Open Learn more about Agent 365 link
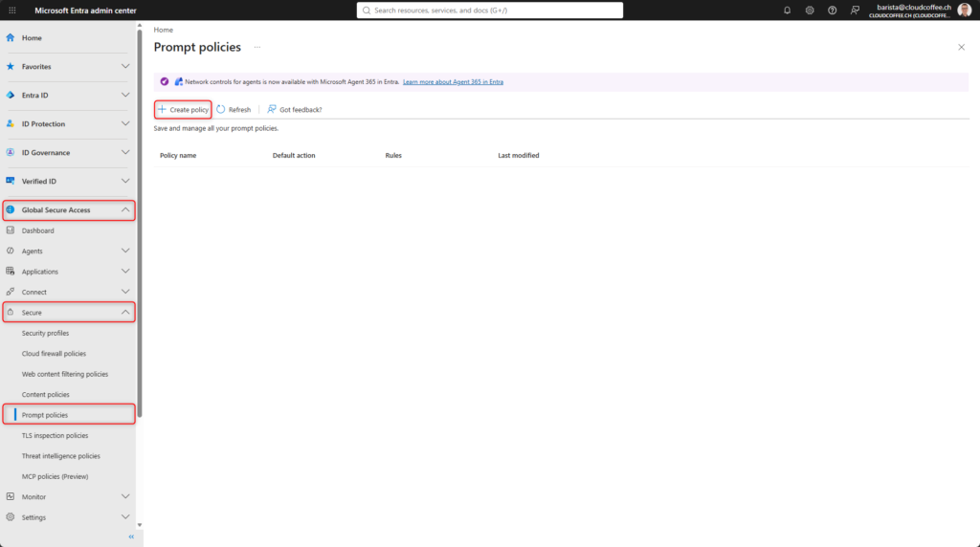This screenshot has height=547, width=980. click(453, 82)
